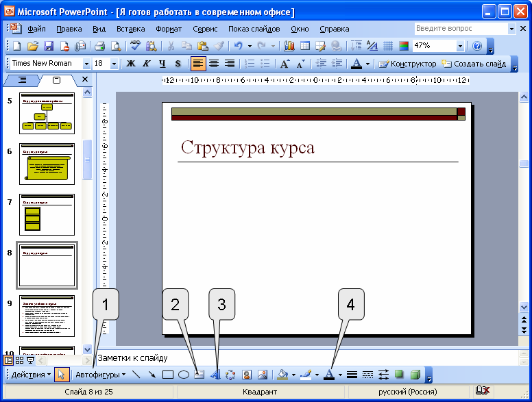Choose line style on the drawing toolbar
Viewport: 532px width, 402px height.
[x=352, y=375]
